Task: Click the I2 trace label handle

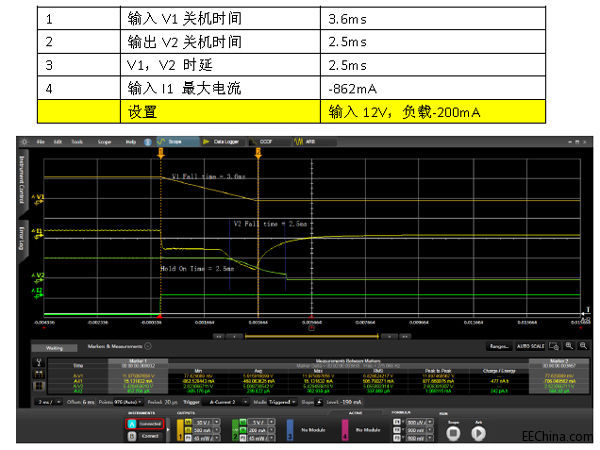Action: (x=38, y=292)
